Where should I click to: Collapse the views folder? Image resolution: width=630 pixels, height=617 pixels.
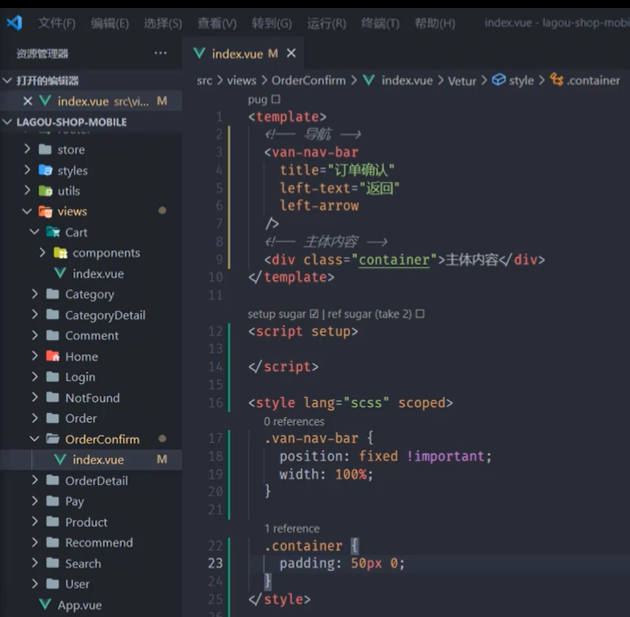[x=27, y=211]
